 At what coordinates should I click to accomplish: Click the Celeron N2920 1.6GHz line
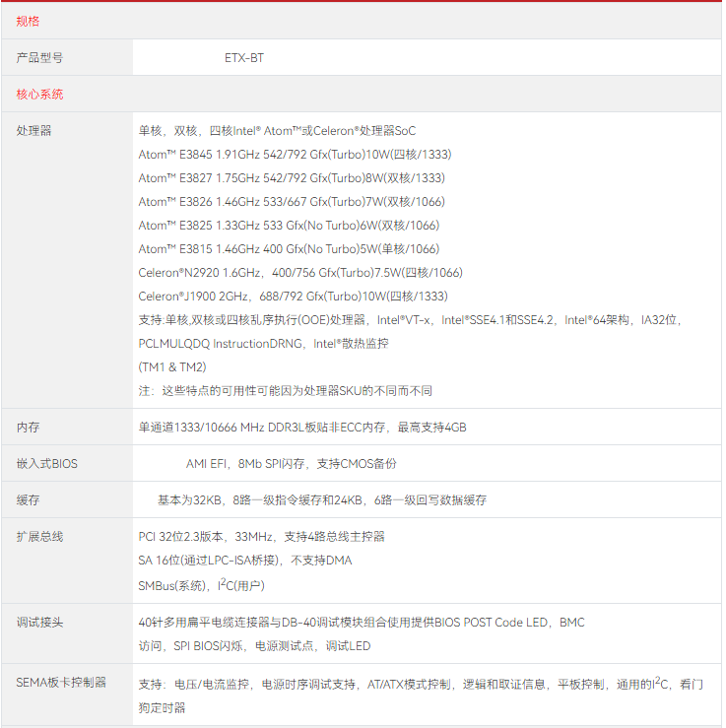[x=299, y=273]
